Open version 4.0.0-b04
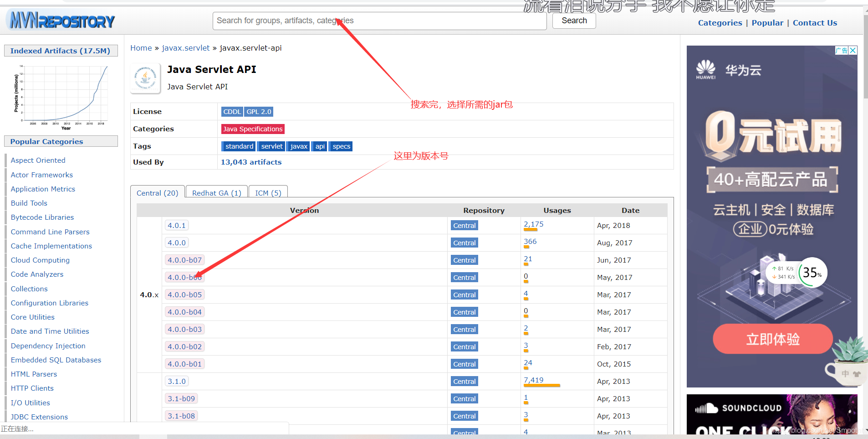 click(184, 312)
